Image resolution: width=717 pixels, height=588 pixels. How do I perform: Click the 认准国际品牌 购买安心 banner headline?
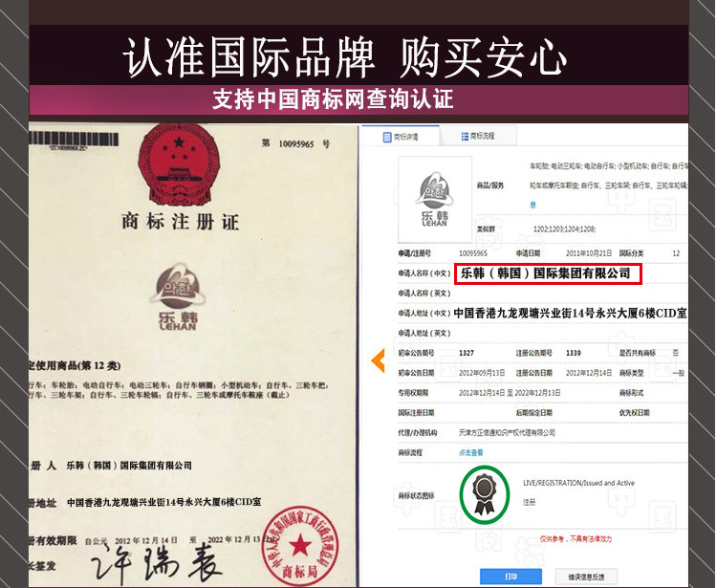(x=345, y=58)
